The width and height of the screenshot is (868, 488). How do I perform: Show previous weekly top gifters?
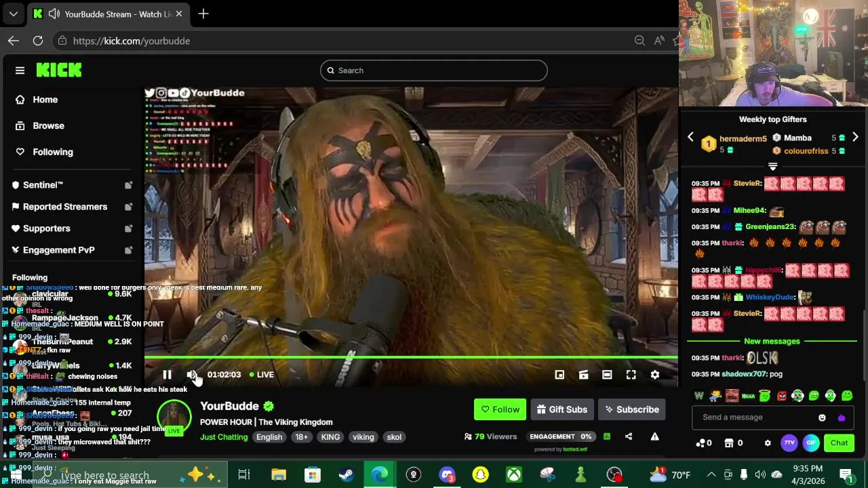[690, 137]
